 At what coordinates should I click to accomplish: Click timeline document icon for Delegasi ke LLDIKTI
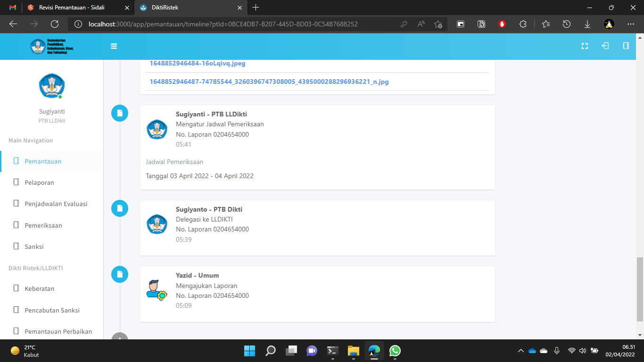[x=120, y=208]
